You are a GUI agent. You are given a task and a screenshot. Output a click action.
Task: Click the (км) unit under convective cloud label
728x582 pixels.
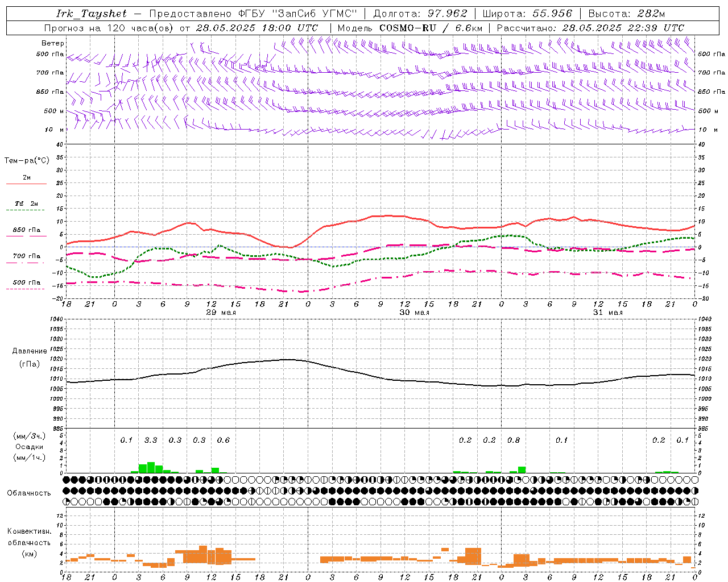pyautogui.click(x=29, y=554)
